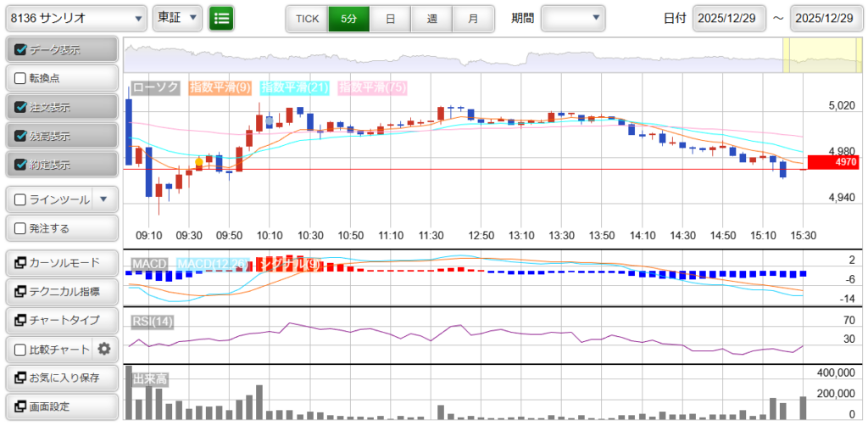Open 画面設定 screen settings icon
The image size is (868, 426).
[20, 406]
